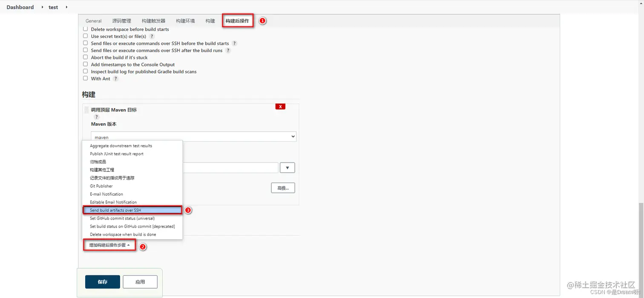The width and height of the screenshot is (644, 298).
Task: Open help icon next to With Ant
Action: pyautogui.click(x=115, y=79)
